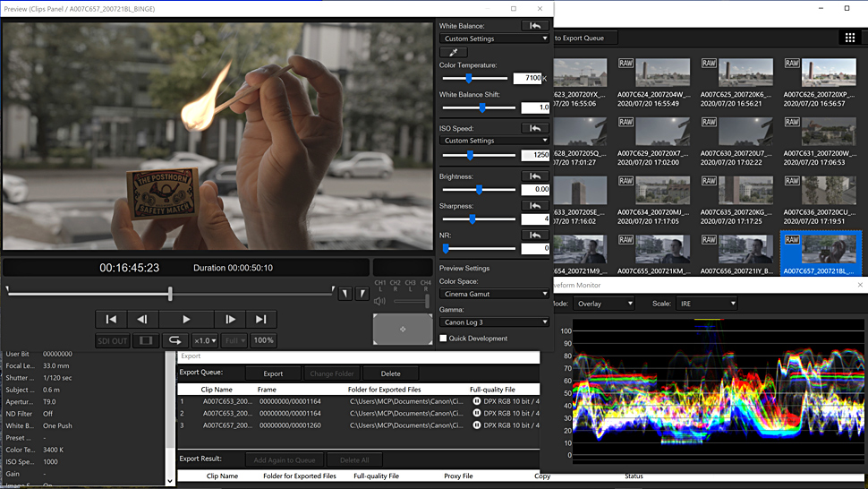Open waveform Mode Overlay dropdown
This screenshot has width=868, height=489.
[603, 304]
